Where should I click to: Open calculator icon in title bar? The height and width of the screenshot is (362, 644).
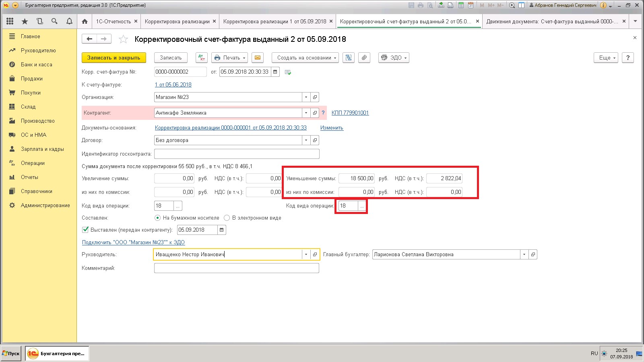click(461, 5)
